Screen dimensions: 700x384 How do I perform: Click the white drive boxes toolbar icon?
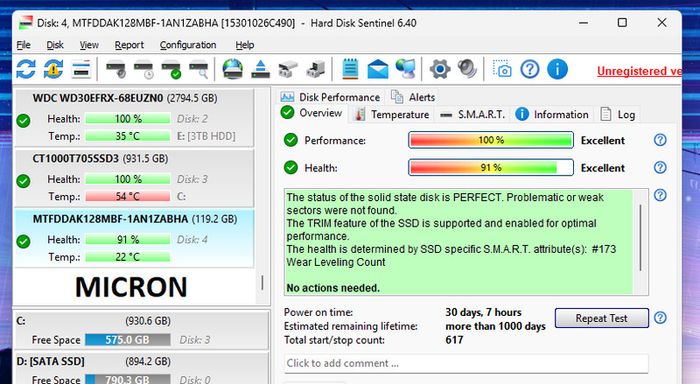click(x=288, y=70)
